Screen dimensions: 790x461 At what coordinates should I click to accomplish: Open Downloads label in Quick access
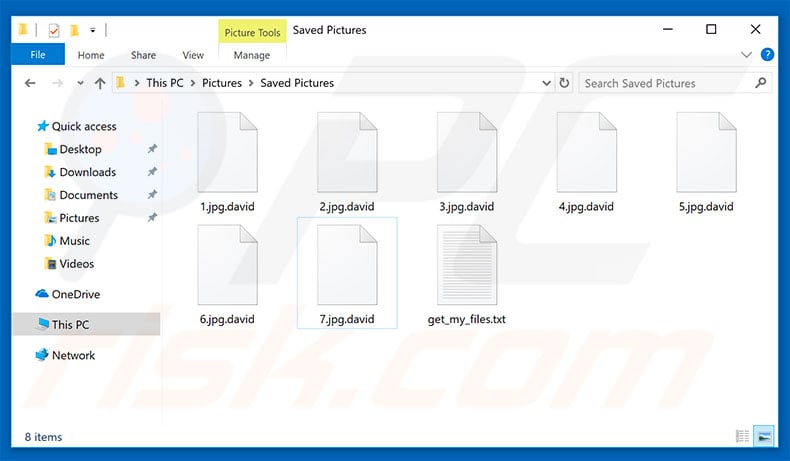click(x=88, y=172)
